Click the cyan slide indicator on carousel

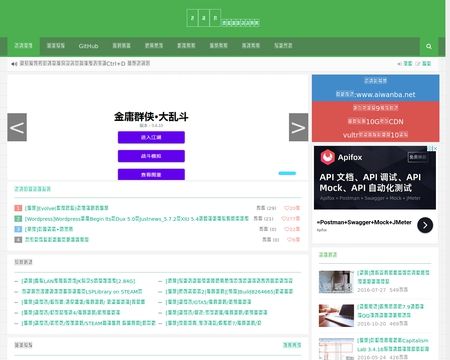287,173
